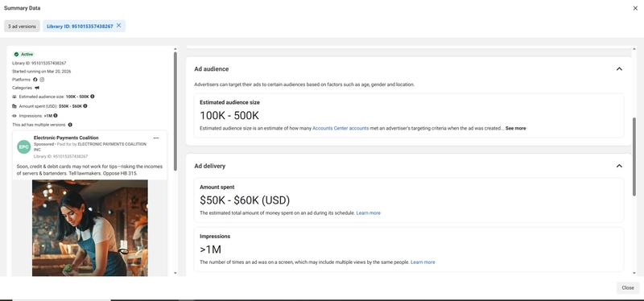Click the 'Started running on Mar 20, 2026' text
The width and height of the screenshot is (644, 301).
(42, 72)
